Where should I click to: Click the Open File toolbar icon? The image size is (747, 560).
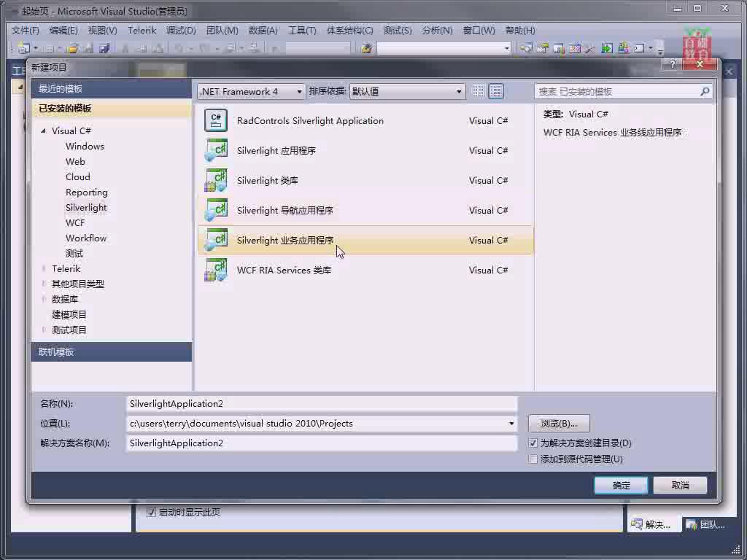(72, 48)
